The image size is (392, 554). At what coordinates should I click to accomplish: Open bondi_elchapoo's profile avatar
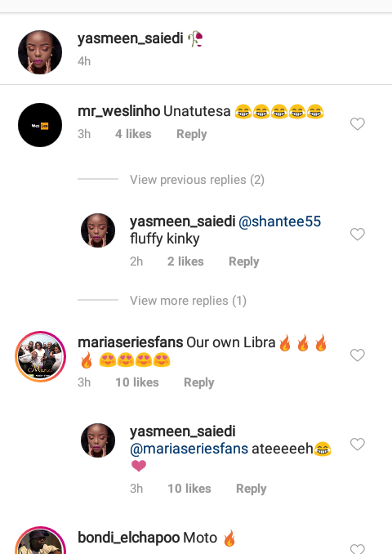(40, 541)
